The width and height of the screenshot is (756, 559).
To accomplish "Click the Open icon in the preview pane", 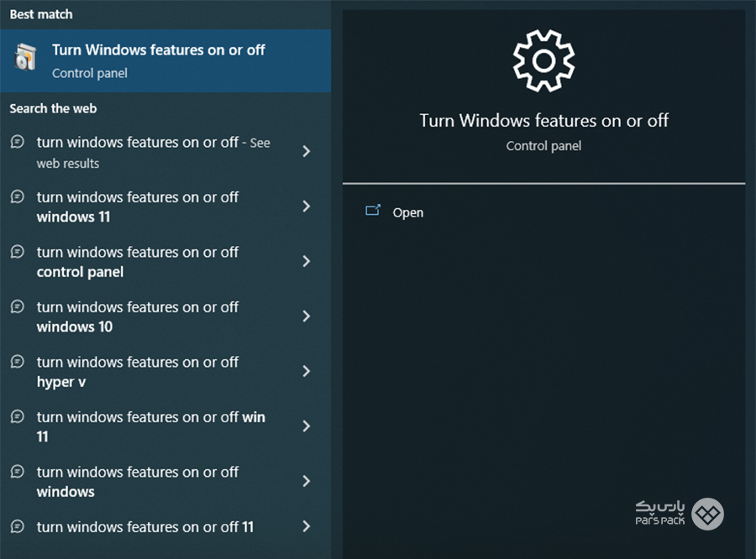I will [x=373, y=211].
